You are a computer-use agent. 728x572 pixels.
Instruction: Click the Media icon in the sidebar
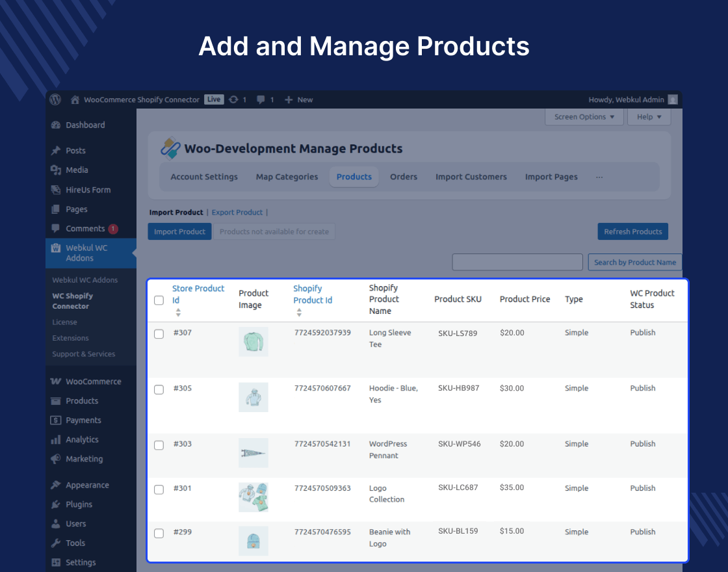56,170
